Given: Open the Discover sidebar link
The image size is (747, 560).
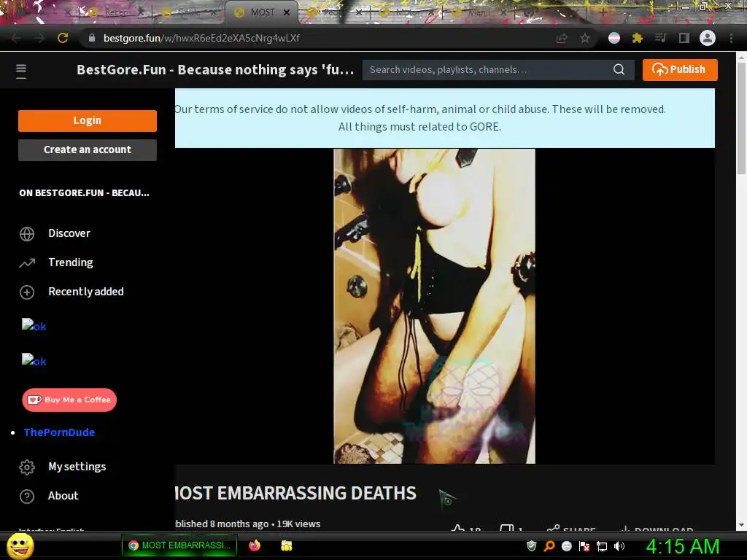Looking at the screenshot, I should [x=69, y=233].
